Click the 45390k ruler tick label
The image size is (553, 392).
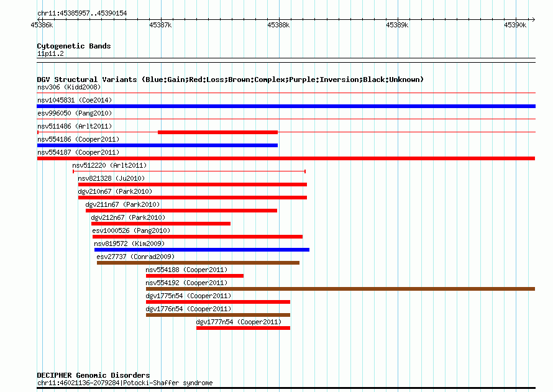(x=515, y=25)
